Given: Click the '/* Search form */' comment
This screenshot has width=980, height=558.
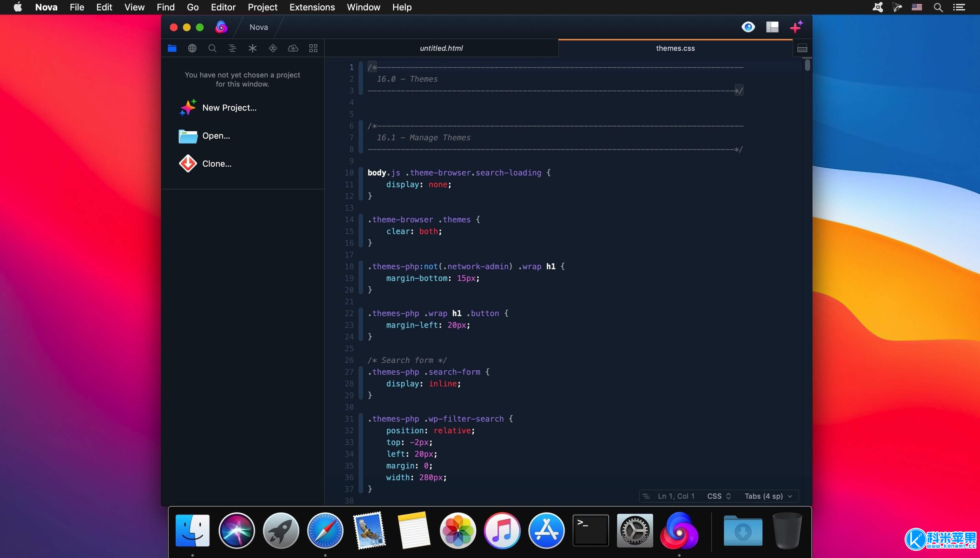Looking at the screenshot, I should coord(407,360).
